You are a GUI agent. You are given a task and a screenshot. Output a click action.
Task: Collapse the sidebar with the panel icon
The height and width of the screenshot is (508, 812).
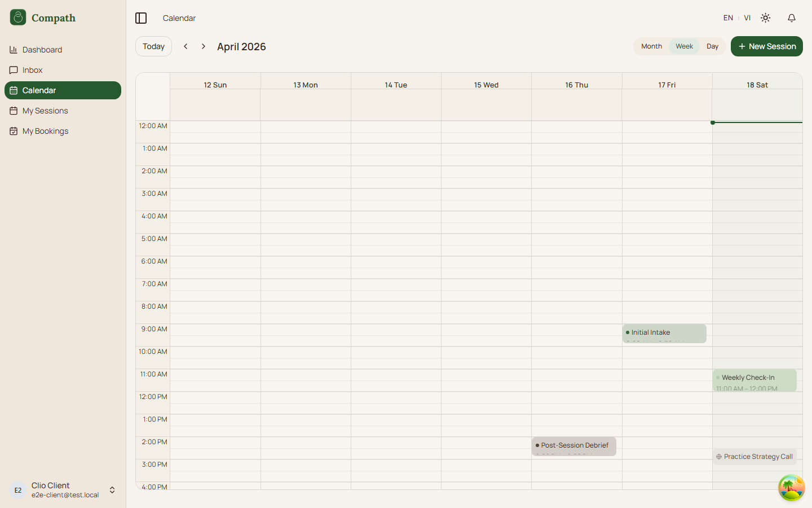[x=141, y=17]
